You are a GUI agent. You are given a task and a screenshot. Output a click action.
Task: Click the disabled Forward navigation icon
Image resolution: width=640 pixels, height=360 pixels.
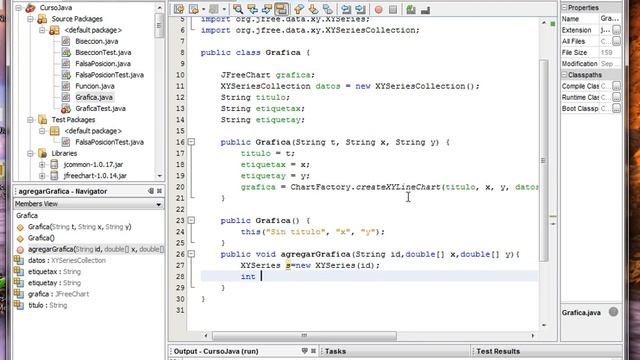[213, 9]
